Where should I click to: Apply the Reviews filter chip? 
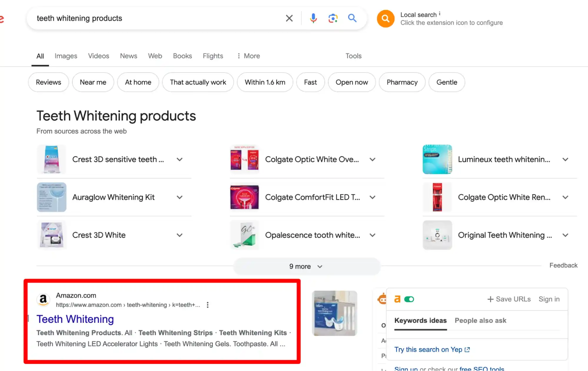(x=49, y=82)
